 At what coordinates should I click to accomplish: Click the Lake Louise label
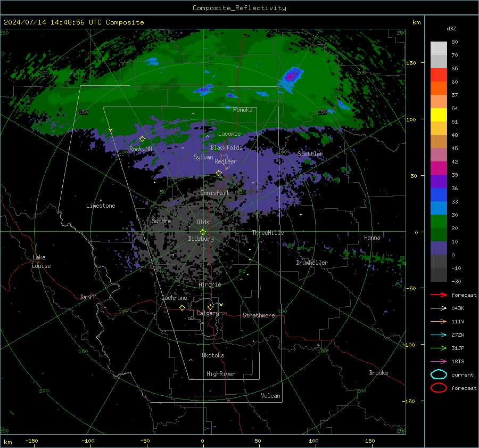41,262
